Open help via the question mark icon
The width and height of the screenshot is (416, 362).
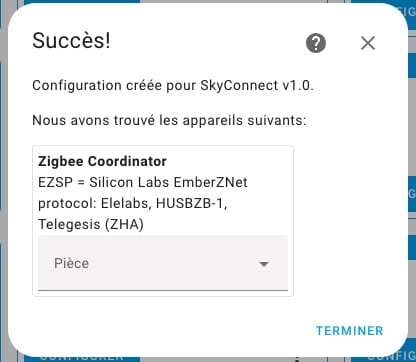(316, 43)
